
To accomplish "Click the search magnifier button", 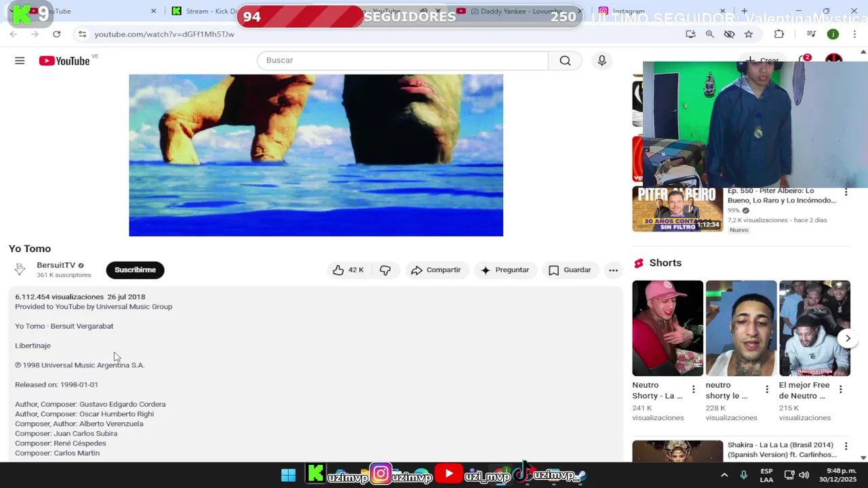I will (565, 60).
